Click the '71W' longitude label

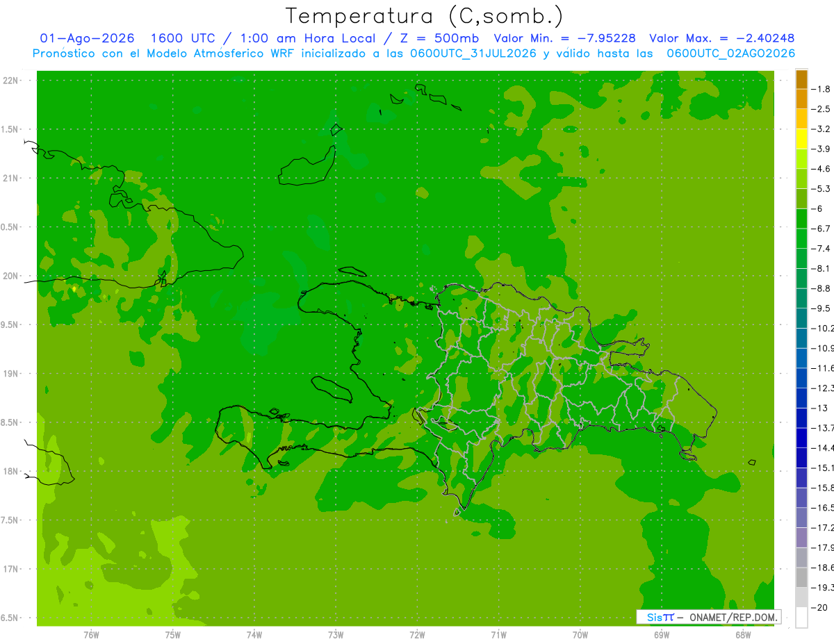pos(498,634)
